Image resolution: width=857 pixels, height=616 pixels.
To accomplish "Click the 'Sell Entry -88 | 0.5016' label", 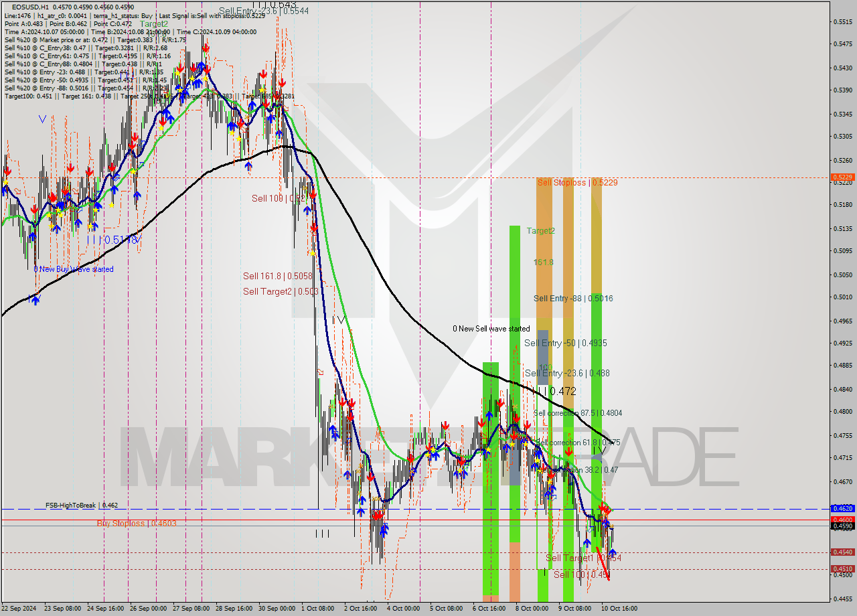I will 573,299.
